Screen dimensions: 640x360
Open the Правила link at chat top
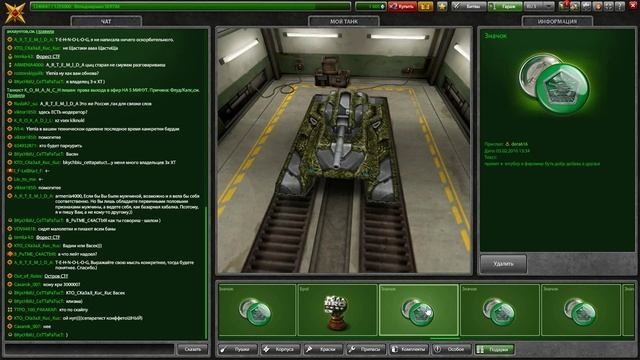pos(45,31)
